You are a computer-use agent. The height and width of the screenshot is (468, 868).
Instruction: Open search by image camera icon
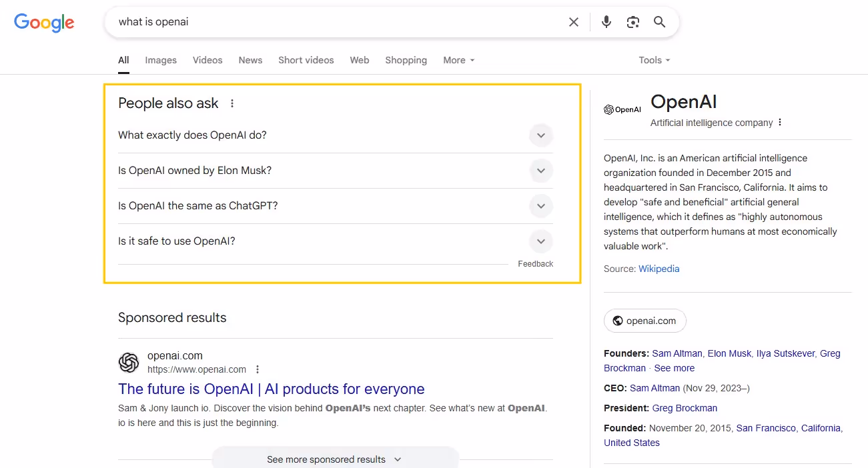[633, 22]
